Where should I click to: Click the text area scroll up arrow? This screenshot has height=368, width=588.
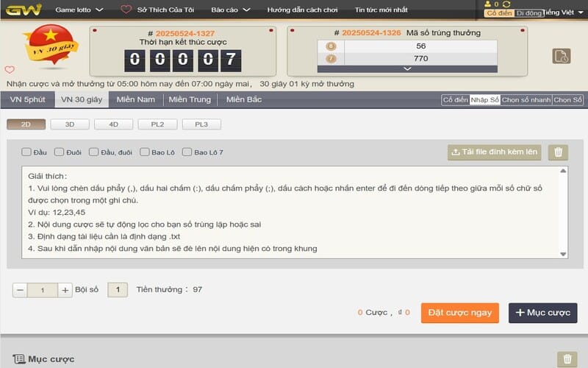point(563,171)
